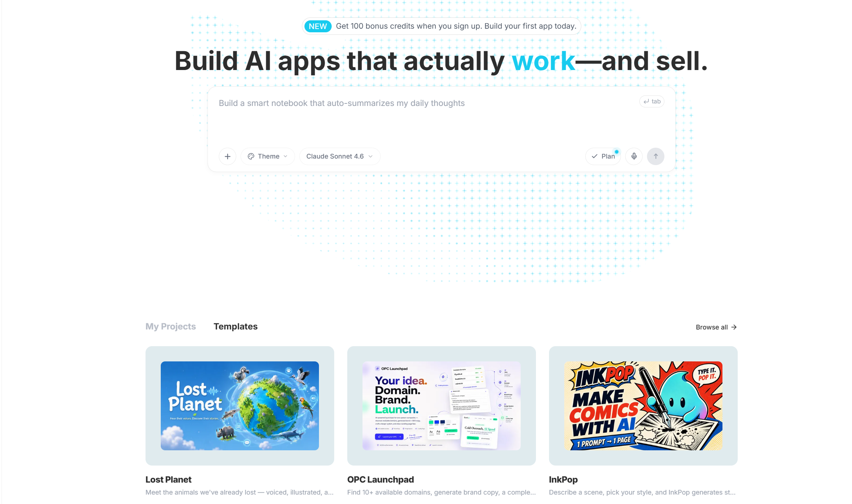The height and width of the screenshot is (504, 852).
Task: Click the Lost Planet title text
Action: click(x=168, y=480)
